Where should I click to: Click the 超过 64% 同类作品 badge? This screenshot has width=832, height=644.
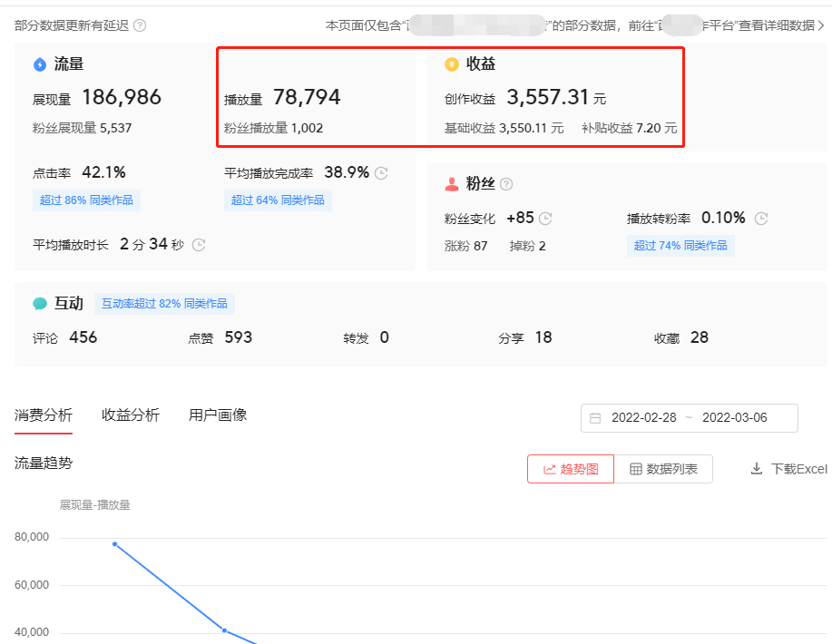(x=278, y=200)
